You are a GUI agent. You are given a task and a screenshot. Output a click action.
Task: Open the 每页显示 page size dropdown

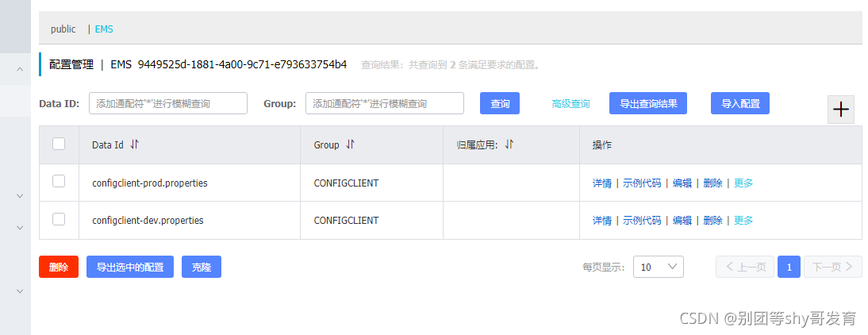tap(659, 267)
